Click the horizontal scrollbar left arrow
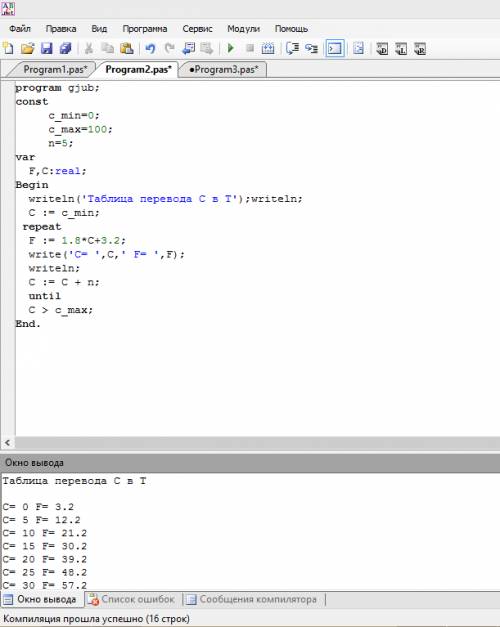Screen dimensions: 500x627 pyautogui.click(x=7, y=443)
